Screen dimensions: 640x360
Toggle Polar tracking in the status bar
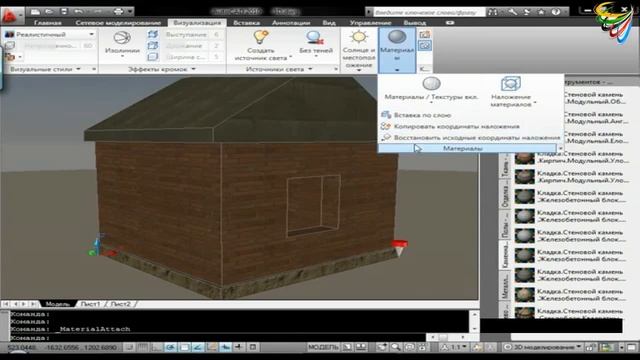tap(170, 347)
